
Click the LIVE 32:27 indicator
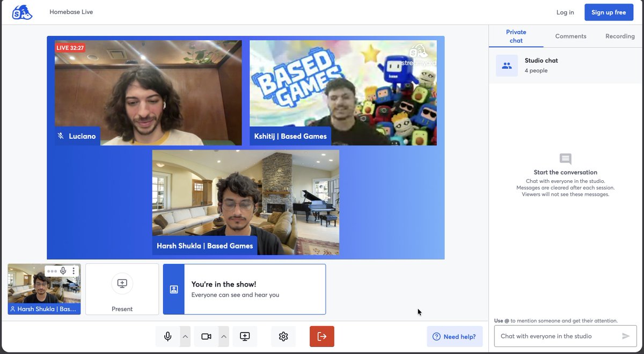pos(70,48)
